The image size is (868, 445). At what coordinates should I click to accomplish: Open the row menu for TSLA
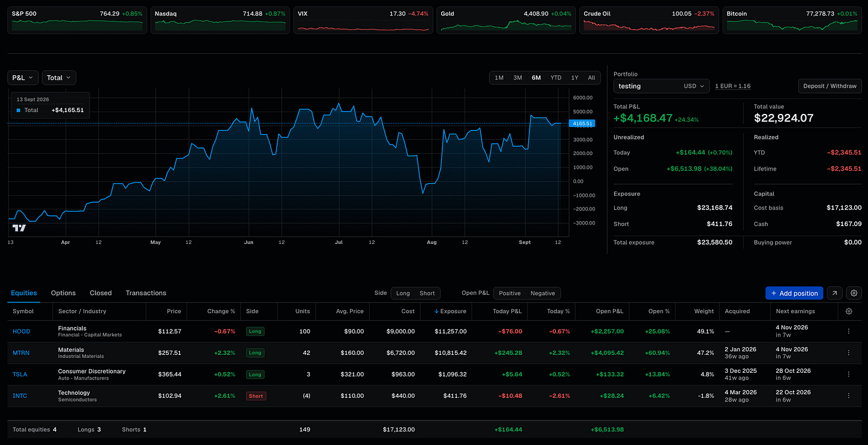tap(849, 375)
